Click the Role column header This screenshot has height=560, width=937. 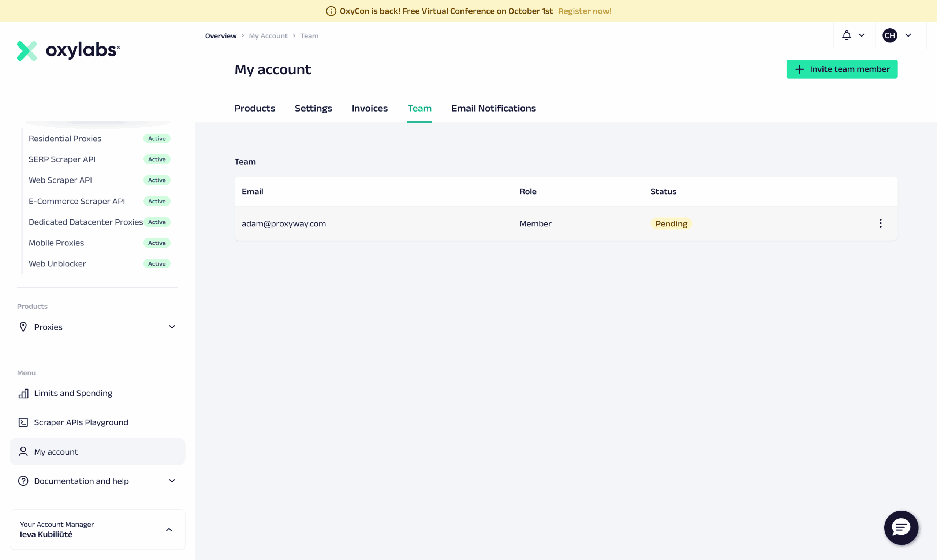pos(528,191)
